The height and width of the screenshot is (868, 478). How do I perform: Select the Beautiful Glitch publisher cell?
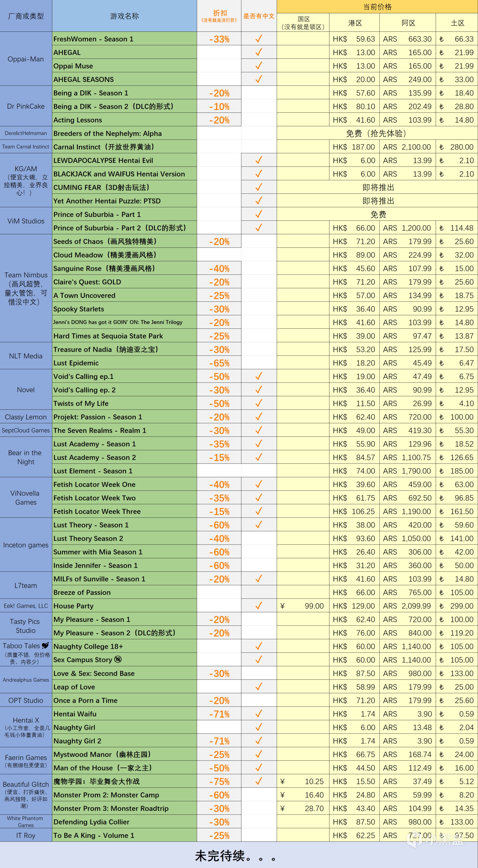[x=26, y=794]
